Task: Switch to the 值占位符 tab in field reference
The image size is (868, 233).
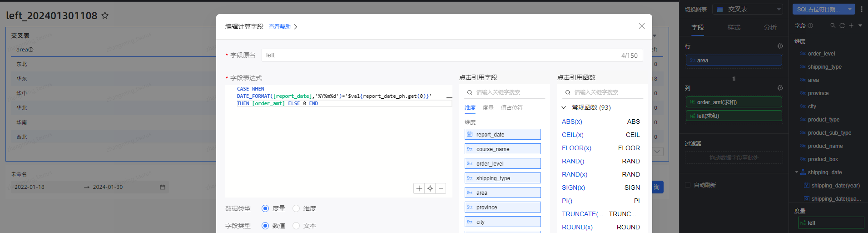Action: click(511, 108)
